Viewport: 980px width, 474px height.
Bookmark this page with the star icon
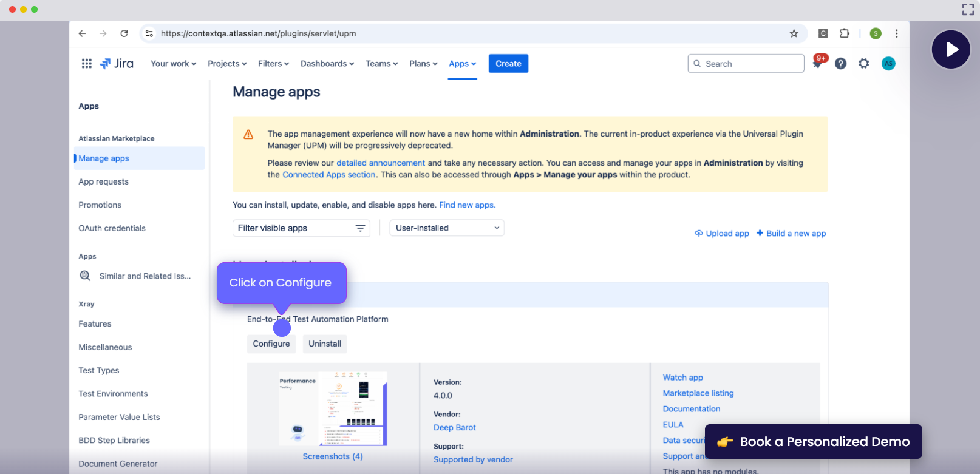click(x=794, y=34)
